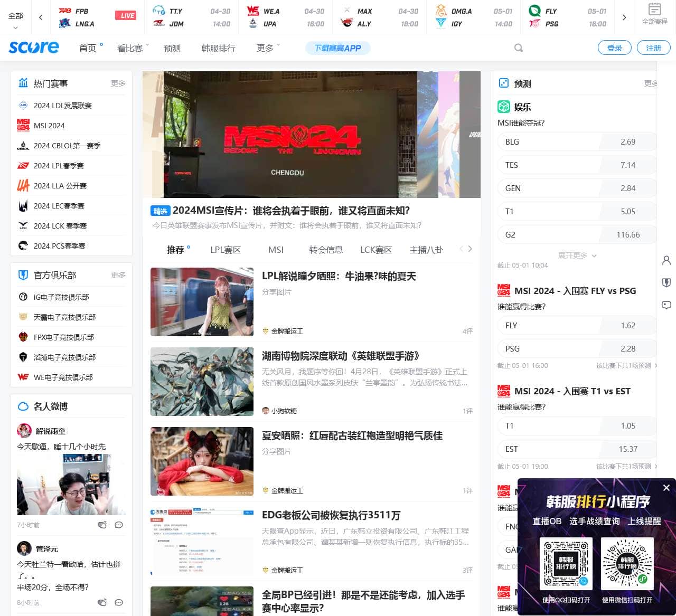Screen dimensions: 676x616
Task: Click the iG club logo icon
Action: (x=23, y=297)
